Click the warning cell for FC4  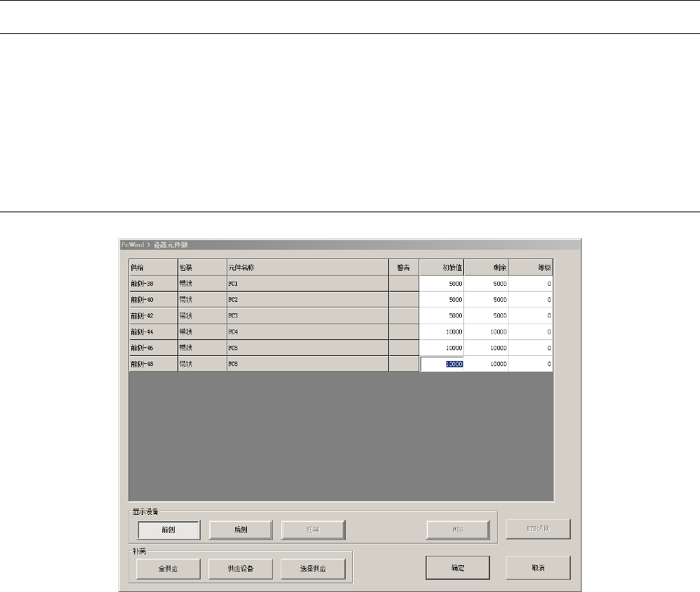pyautogui.click(x=404, y=331)
